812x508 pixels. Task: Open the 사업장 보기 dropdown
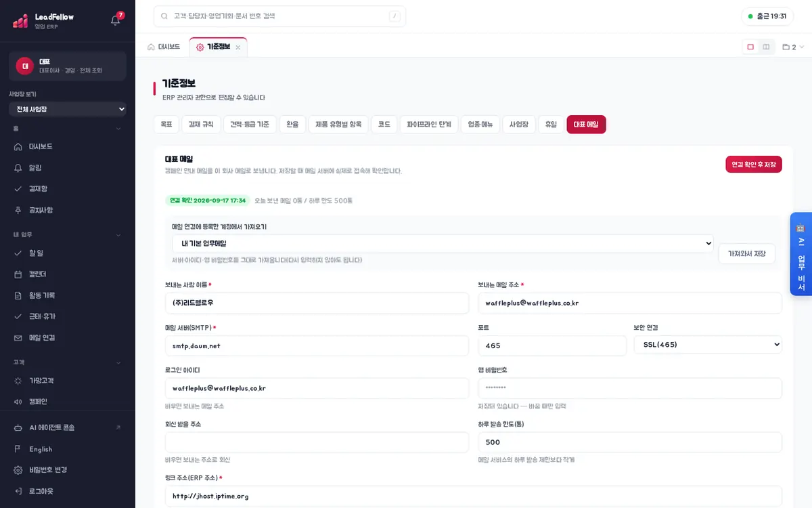pos(68,109)
